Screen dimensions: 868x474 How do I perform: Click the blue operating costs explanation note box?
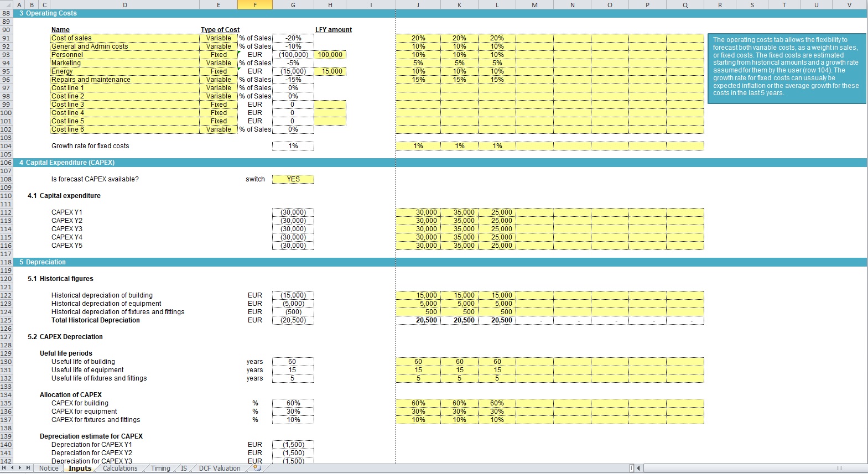(x=787, y=68)
